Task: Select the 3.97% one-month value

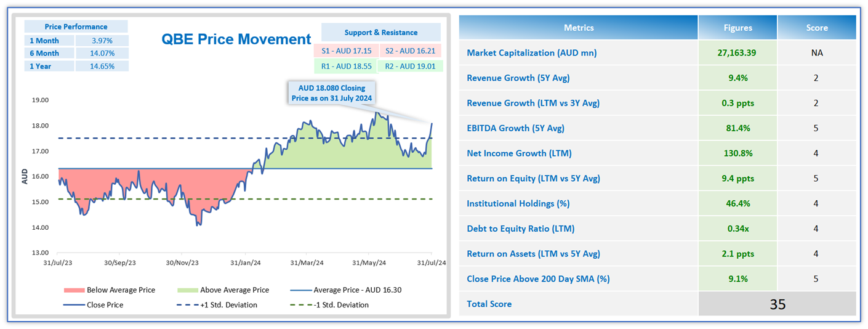Action: (x=102, y=41)
